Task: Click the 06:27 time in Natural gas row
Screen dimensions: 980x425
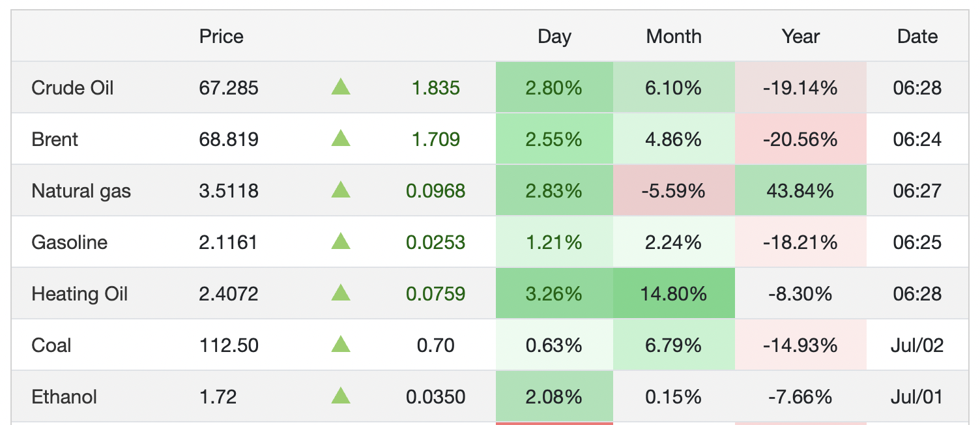Action: pyautogui.click(x=917, y=191)
